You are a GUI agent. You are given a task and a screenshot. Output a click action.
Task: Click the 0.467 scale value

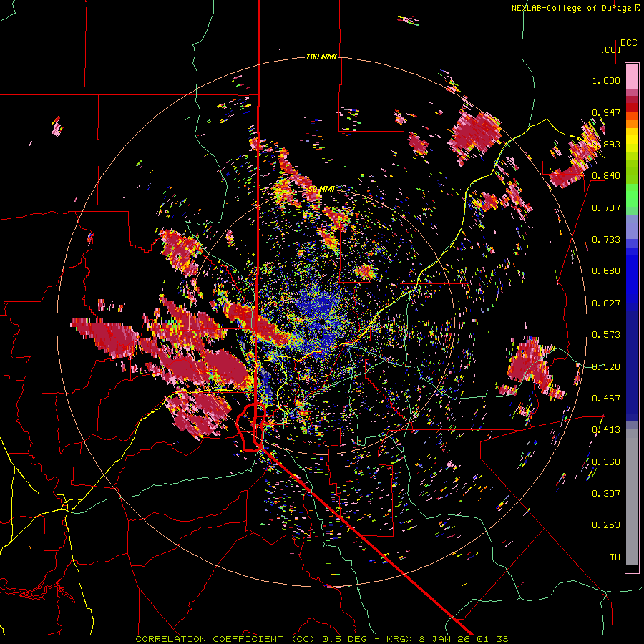(x=606, y=399)
